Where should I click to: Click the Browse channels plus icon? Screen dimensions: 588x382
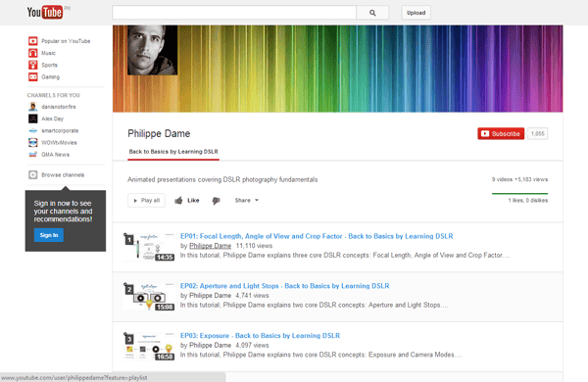coord(33,174)
